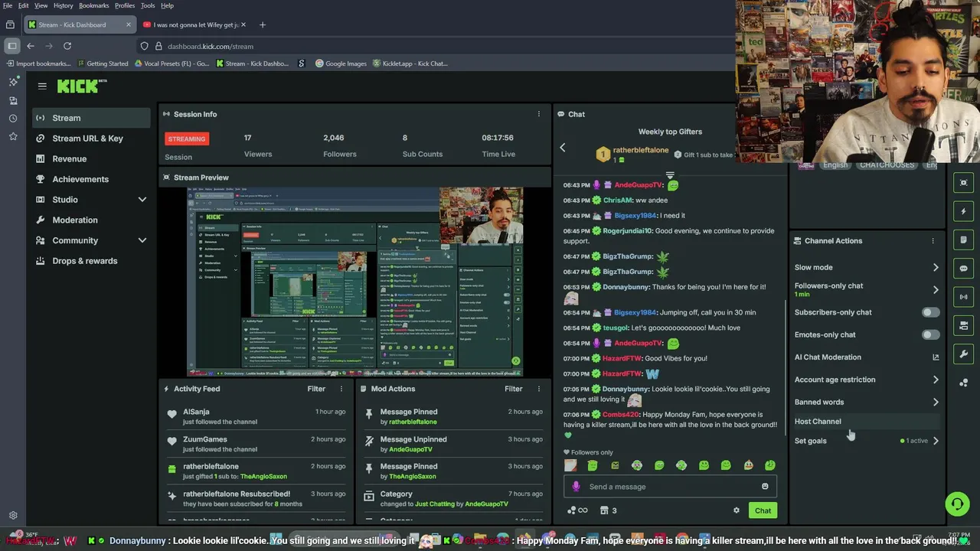Click the lightning bolt sidebar icon
The width and height of the screenshot is (980, 551).
click(963, 211)
